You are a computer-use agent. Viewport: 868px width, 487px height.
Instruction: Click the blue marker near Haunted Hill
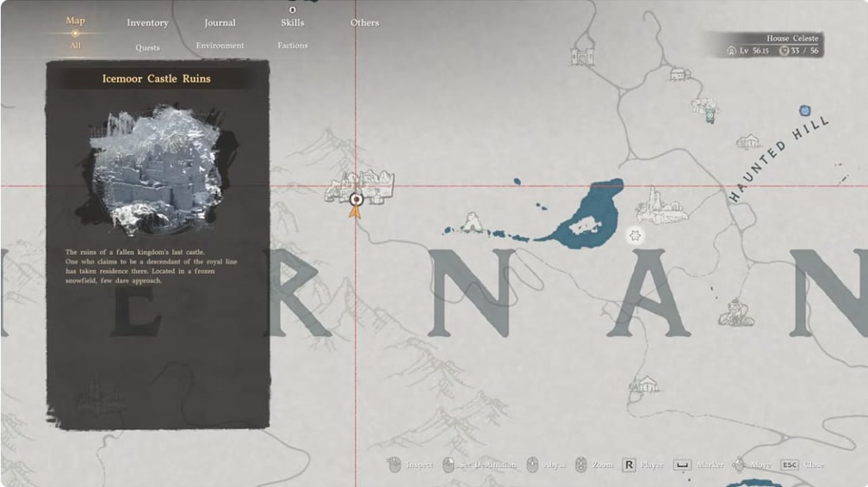pos(804,111)
